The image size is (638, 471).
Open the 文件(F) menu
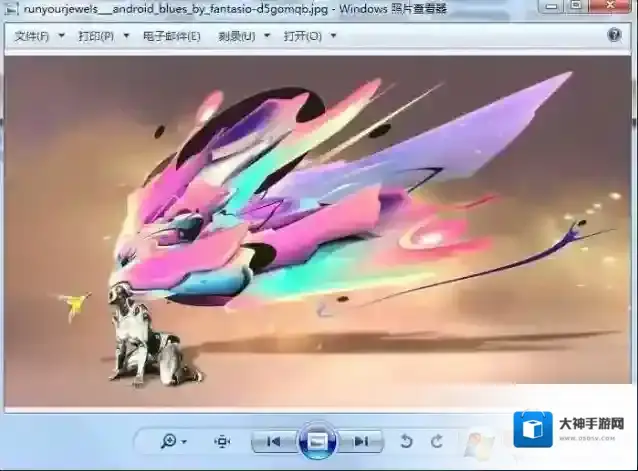click(31, 36)
